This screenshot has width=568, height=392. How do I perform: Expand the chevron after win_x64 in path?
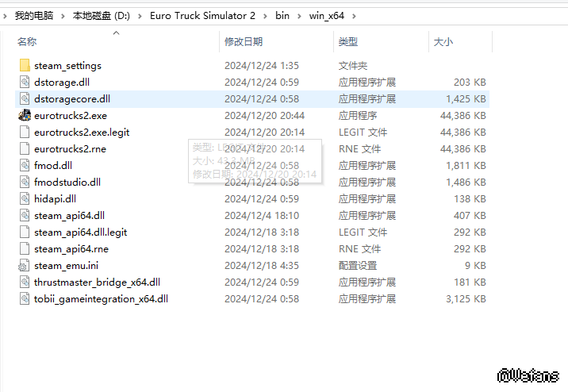pos(354,17)
